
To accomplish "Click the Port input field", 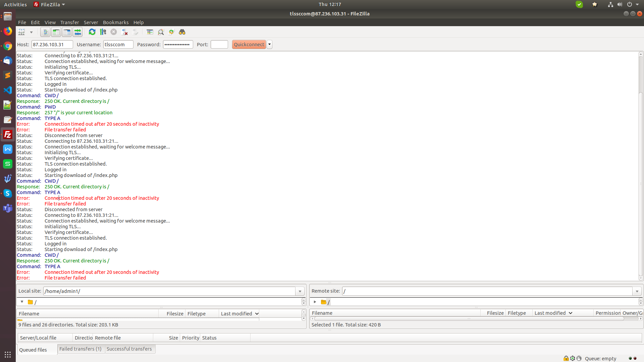I will pyautogui.click(x=219, y=45).
